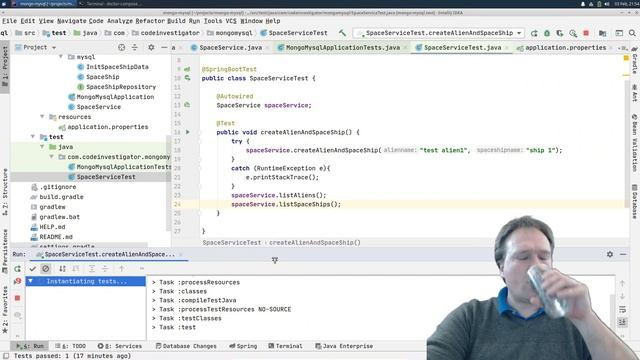Open Java Enterprise tool window
Screen dimensions: 640x360
pyautogui.click(x=344, y=346)
